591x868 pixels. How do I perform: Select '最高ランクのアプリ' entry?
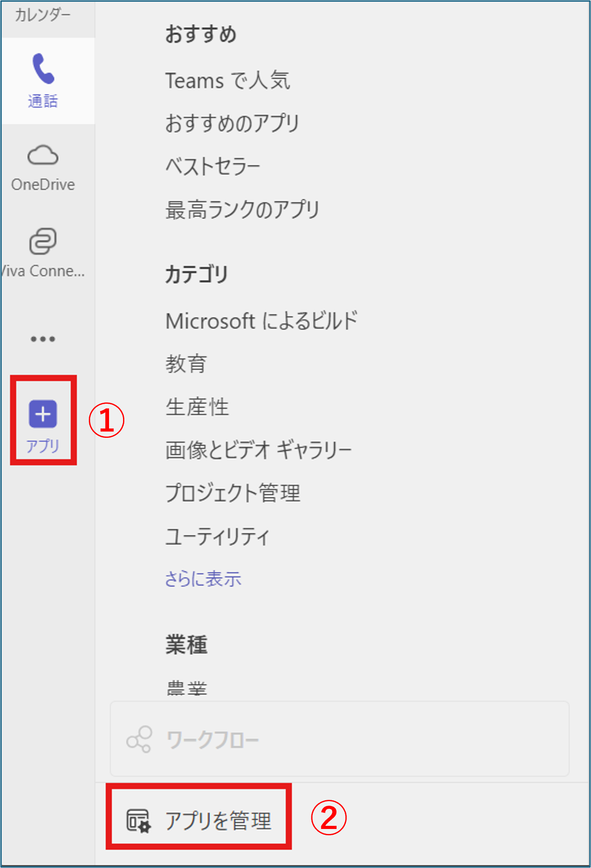coord(242,209)
